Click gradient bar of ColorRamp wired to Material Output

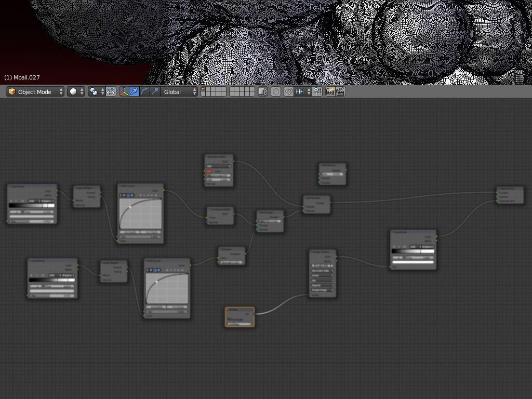pyautogui.click(x=413, y=251)
